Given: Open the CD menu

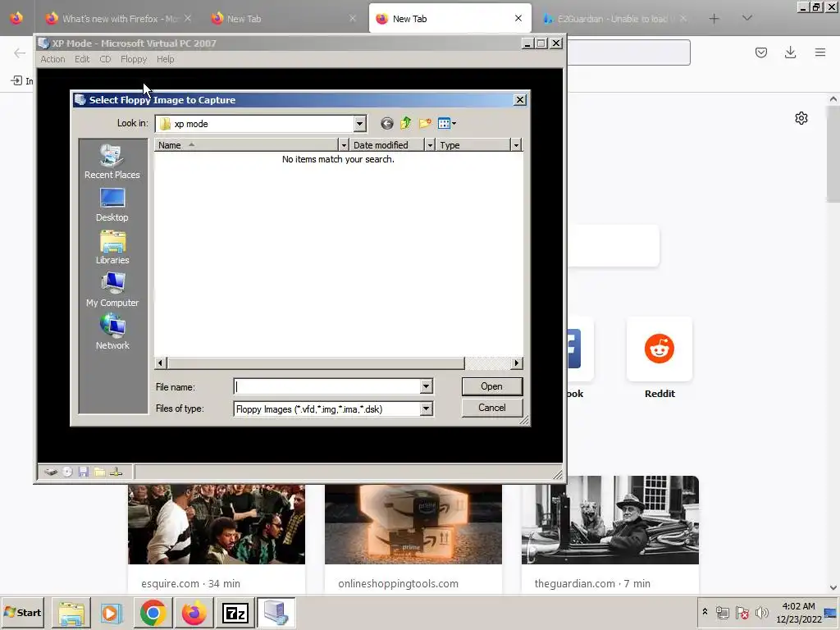Looking at the screenshot, I should coord(105,59).
